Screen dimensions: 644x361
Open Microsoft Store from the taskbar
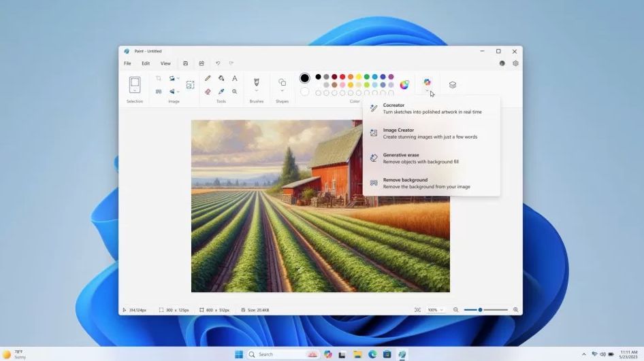(x=387, y=354)
